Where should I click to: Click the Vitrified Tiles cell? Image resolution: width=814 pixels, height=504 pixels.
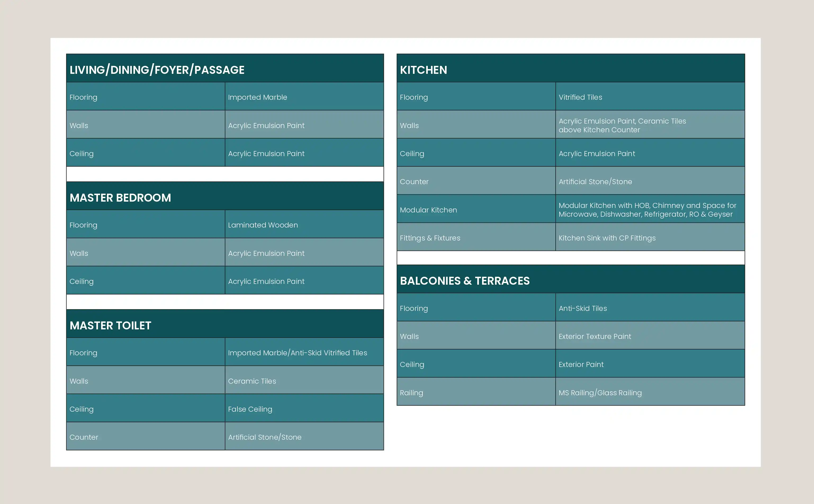coord(580,97)
